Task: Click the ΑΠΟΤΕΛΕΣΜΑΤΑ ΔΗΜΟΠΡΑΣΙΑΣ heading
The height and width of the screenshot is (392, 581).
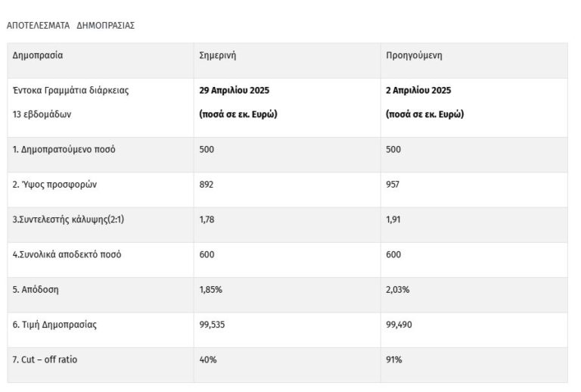Action: point(70,25)
